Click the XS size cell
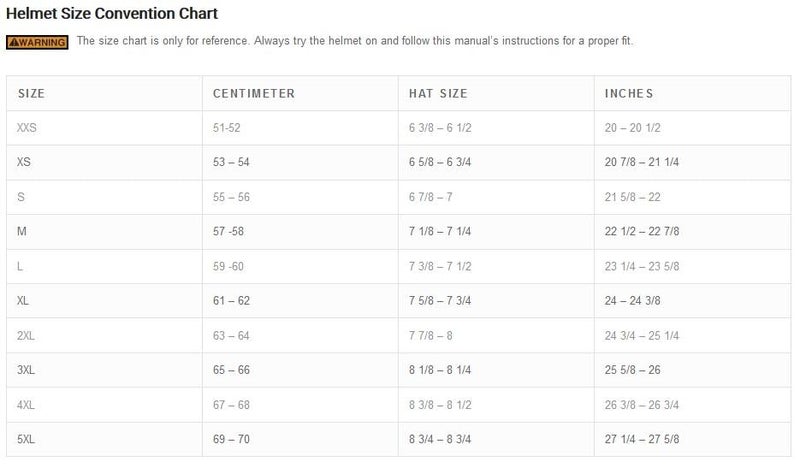Screen dimensions: 800x468 pyautogui.click(x=24, y=162)
